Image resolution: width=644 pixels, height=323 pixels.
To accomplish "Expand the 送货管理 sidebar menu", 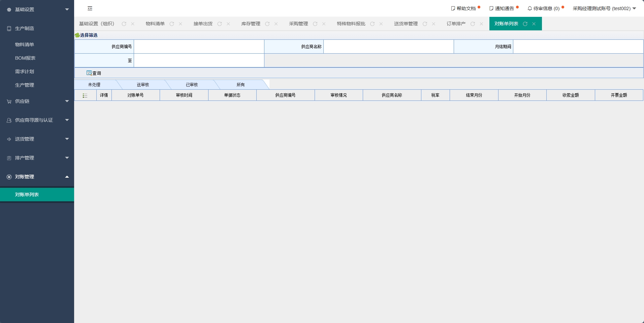I will tap(37, 139).
